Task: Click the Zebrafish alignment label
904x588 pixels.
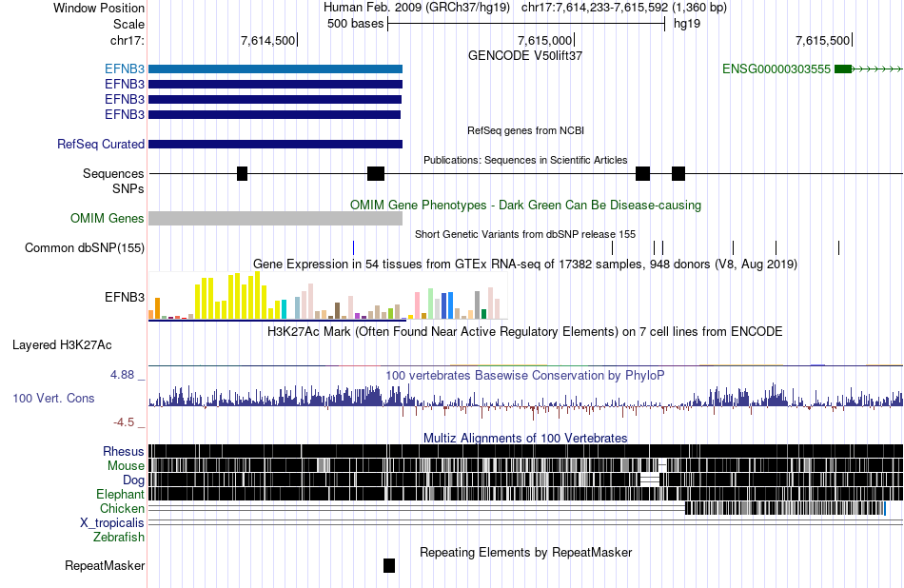Action: click(x=119, y=538)
